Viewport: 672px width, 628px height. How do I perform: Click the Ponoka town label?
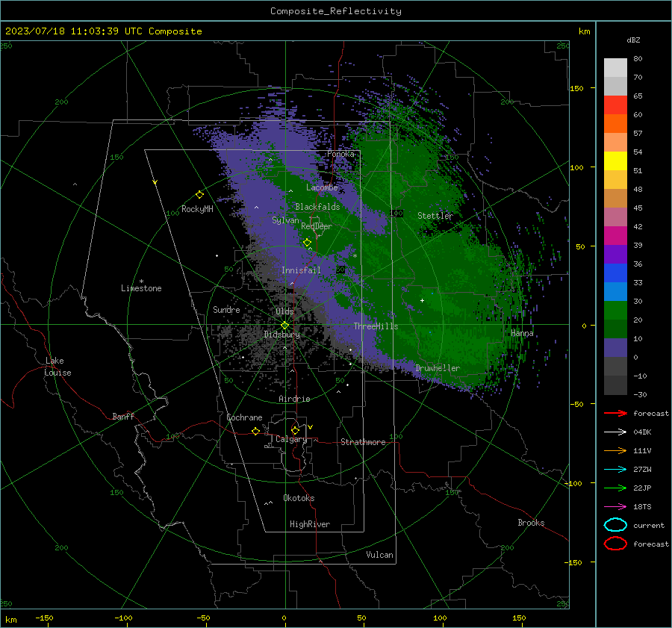click(340, 154)
